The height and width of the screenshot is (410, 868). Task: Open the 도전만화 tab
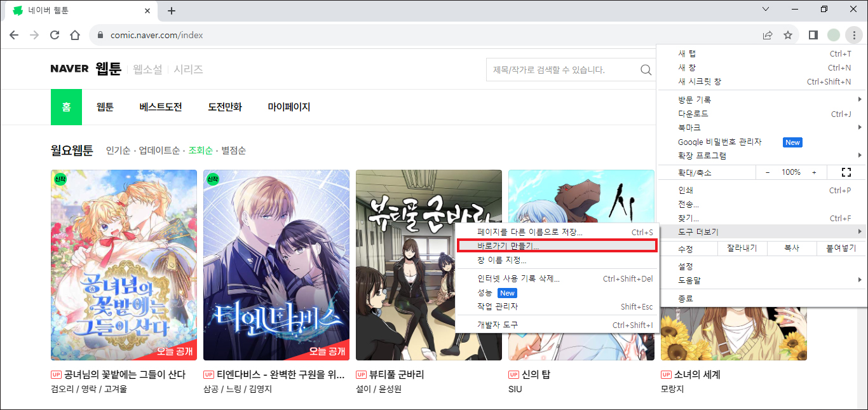(x=225, y=107)
